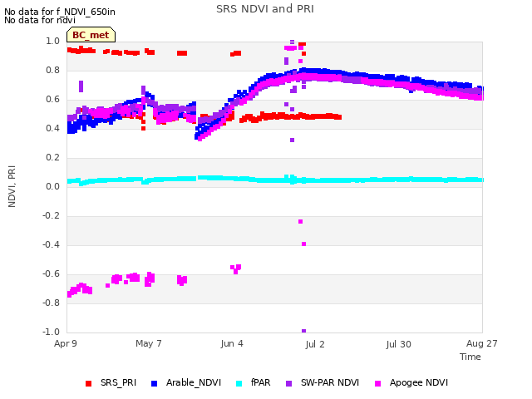
Task: Click the Apr 9 x-axis tick label
Action: [x=66, y=343]
